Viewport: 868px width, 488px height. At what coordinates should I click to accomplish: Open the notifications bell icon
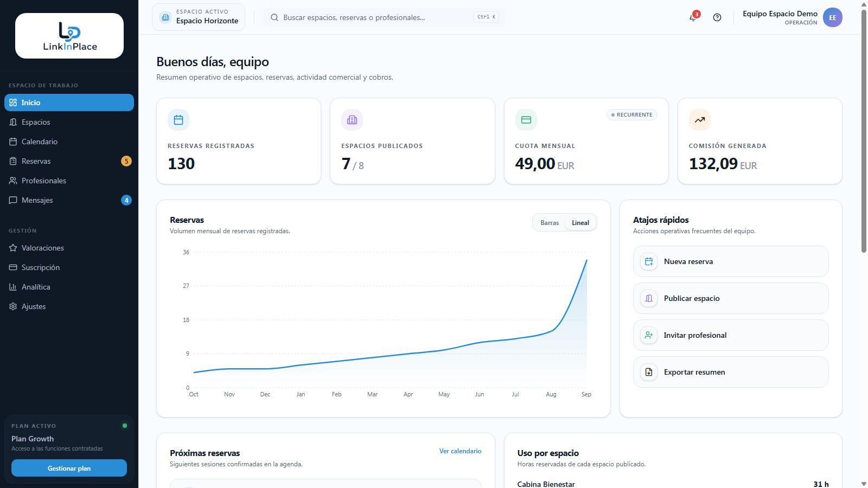tap(693, 17)
